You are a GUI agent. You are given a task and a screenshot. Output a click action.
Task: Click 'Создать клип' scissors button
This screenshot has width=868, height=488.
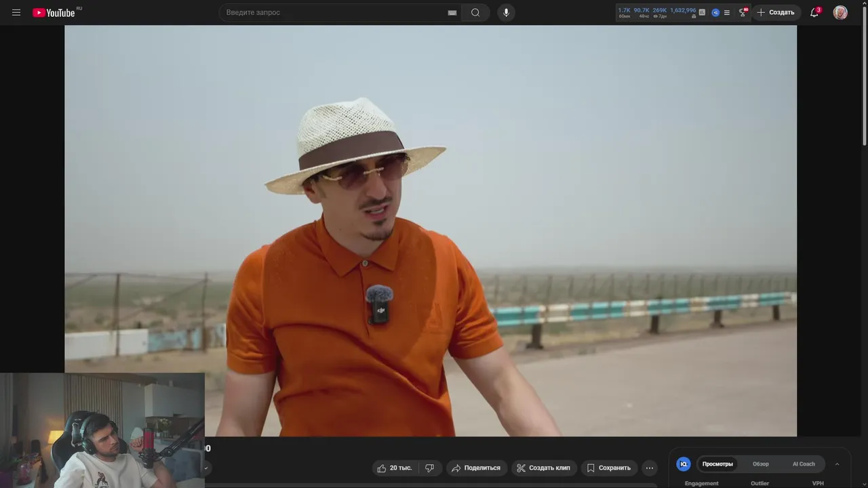pos(543,468)
